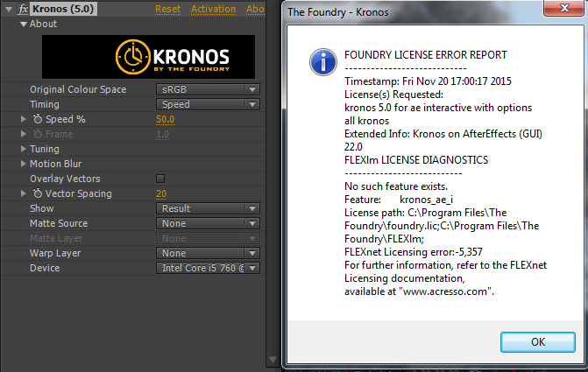Expand the Frame property
The image size is (588, 372).
click(24, 134)
